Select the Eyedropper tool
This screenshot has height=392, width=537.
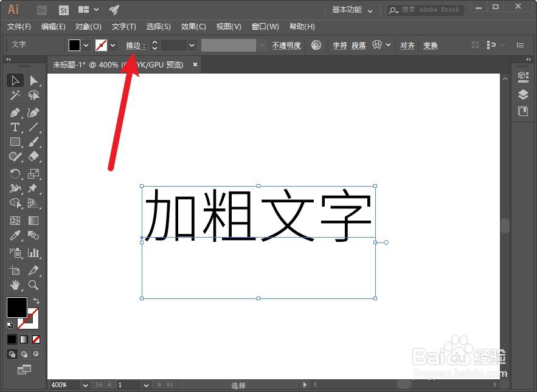coord(15,235)
